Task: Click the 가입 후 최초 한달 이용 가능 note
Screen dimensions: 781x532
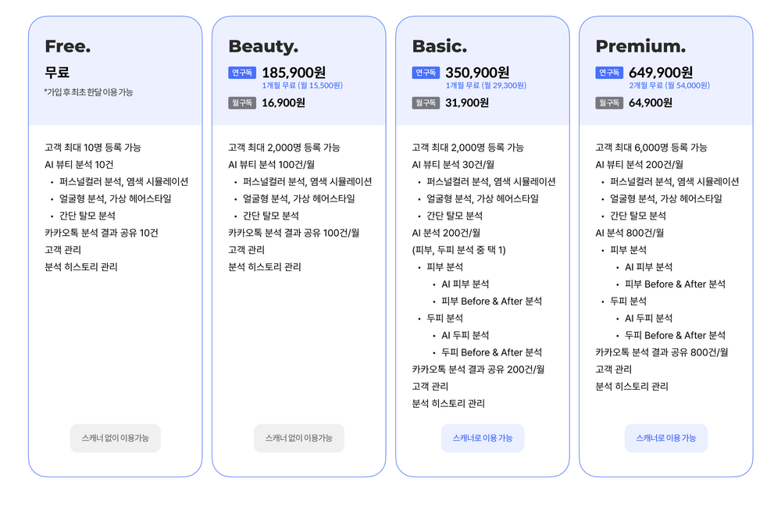Action: click(89, 92)
